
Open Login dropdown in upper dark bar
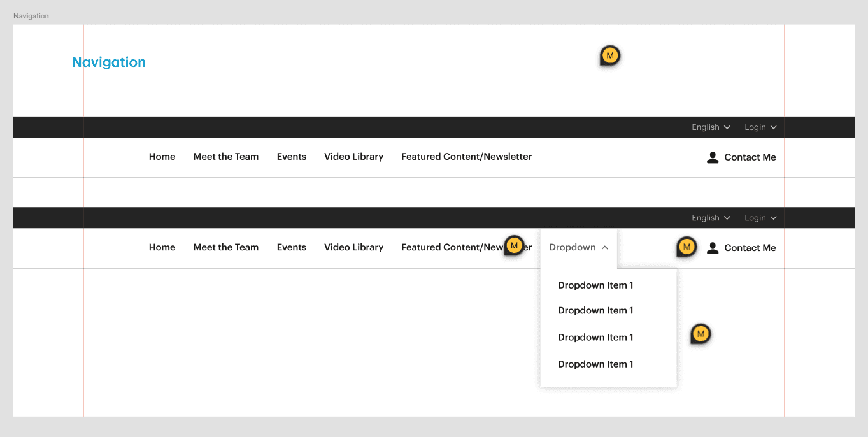[x=760, y=127]
